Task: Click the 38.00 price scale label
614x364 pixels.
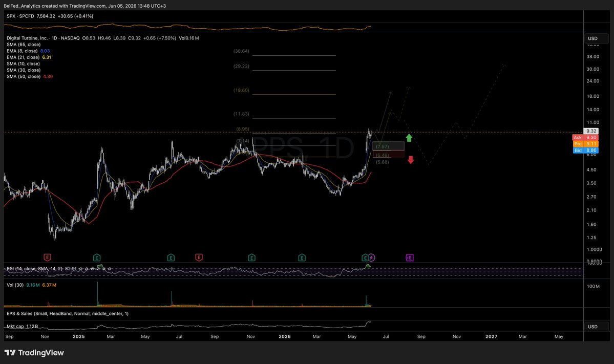Action: (x=593, y=56)
